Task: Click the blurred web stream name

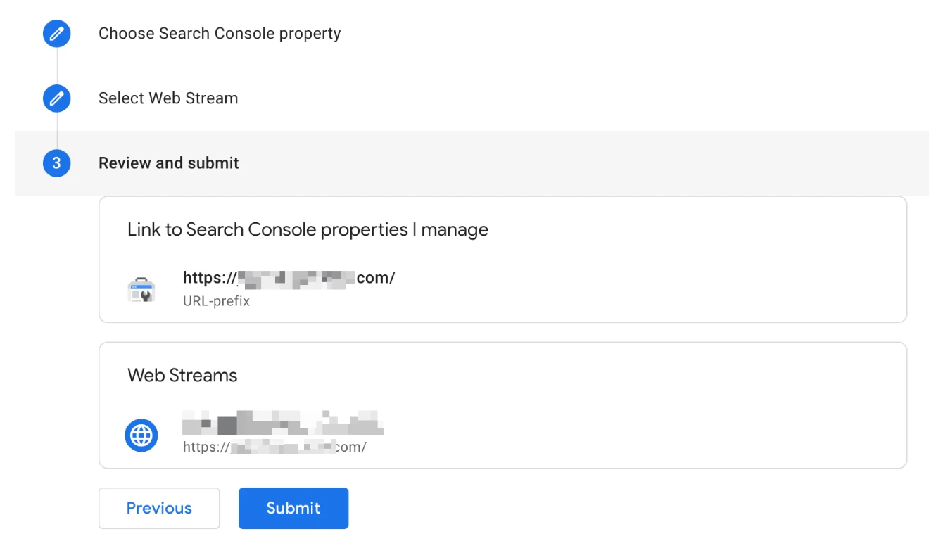Action: [283, 423]
